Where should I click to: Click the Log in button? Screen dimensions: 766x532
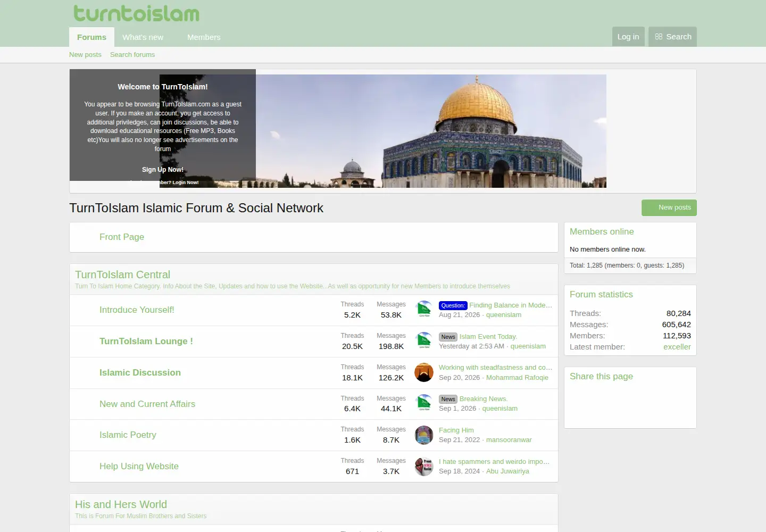tap(628, 37)
